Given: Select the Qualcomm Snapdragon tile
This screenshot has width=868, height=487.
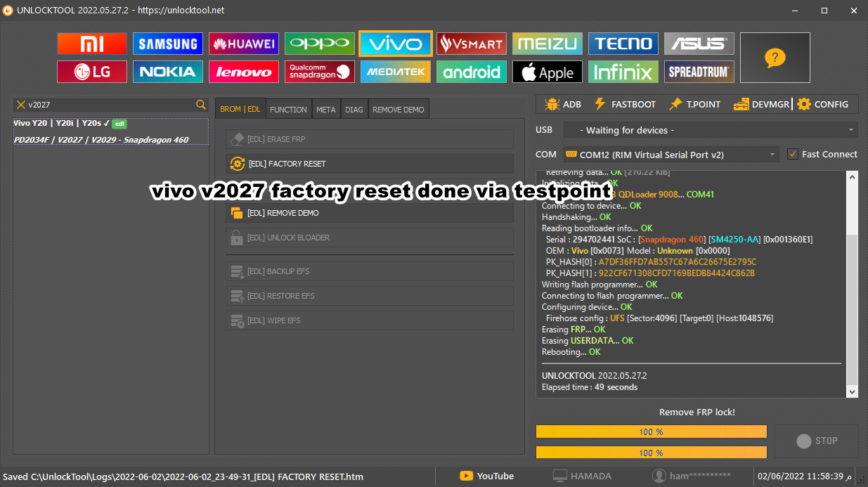Looking at the screenshot, I should coord(320,72).
